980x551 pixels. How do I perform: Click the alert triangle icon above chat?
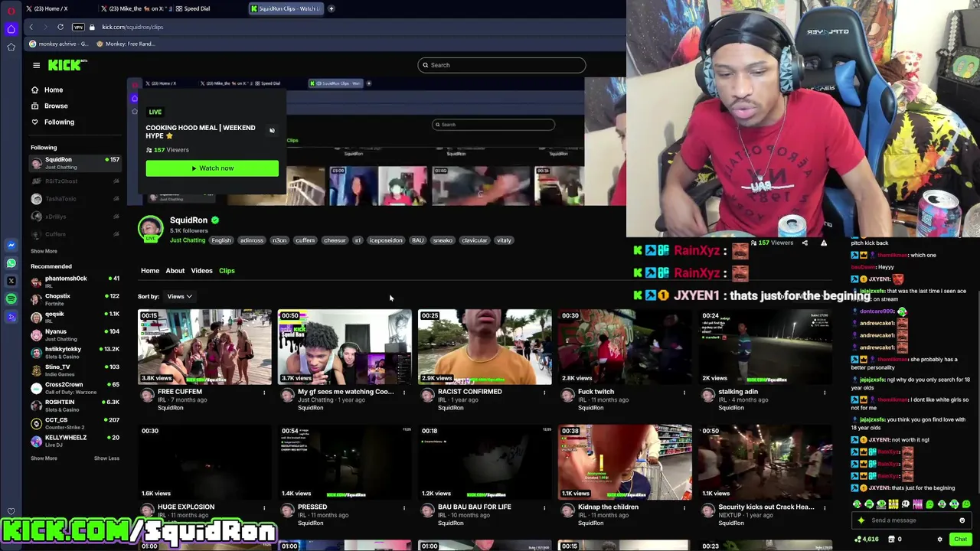click(x=824, y=243)
